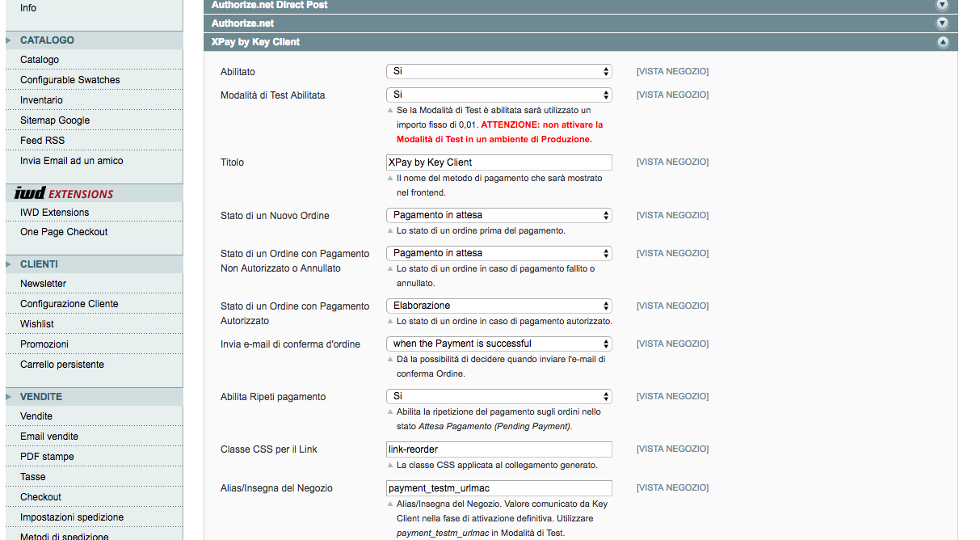Screen dimensions: 980x540
Task: Click the Alias/Insegna del Negozio label
Action: pos(276,488)
